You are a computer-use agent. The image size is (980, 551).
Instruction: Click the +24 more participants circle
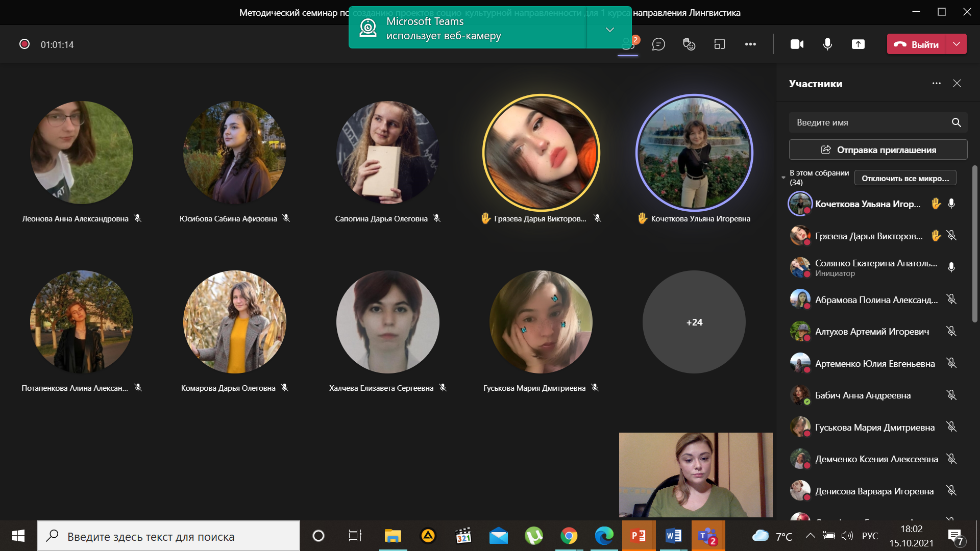694,322
